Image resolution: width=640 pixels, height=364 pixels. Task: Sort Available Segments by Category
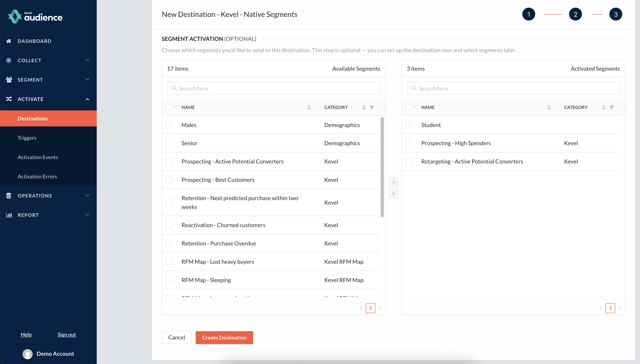click(x=364, y=107)
